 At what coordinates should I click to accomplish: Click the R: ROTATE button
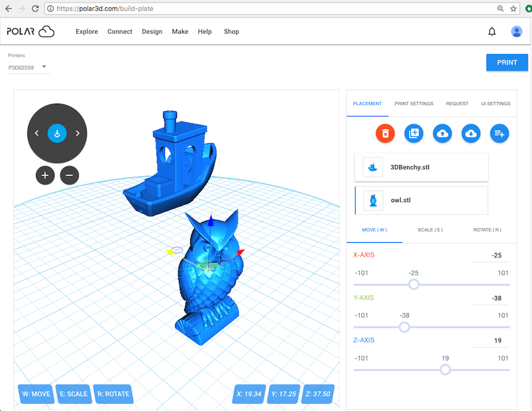[113, 394]
